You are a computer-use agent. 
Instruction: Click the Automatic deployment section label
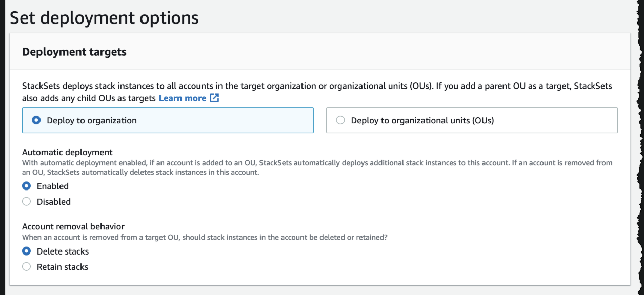pos(67,152)
